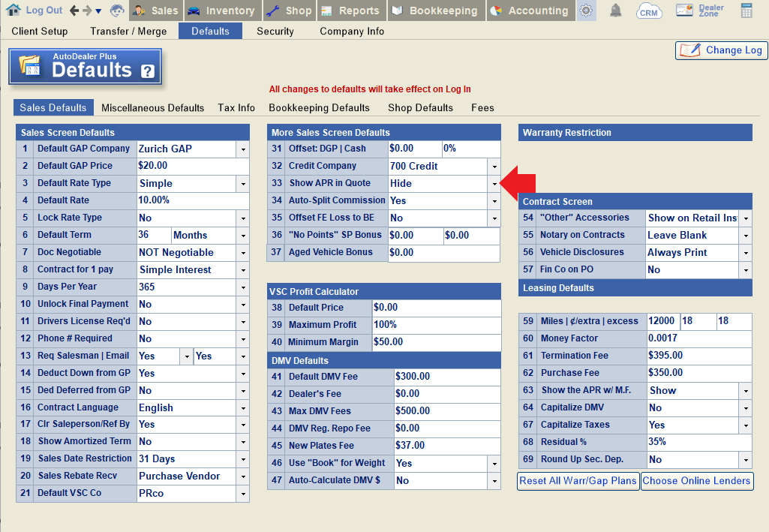Click the Log Out home icon
This screenshot has height=532, width=769.
tap(13, 10)
